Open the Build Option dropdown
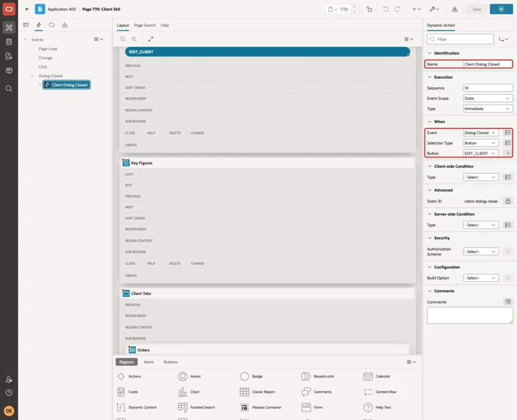This screenshot has width=517, height=420. point(481,278)
